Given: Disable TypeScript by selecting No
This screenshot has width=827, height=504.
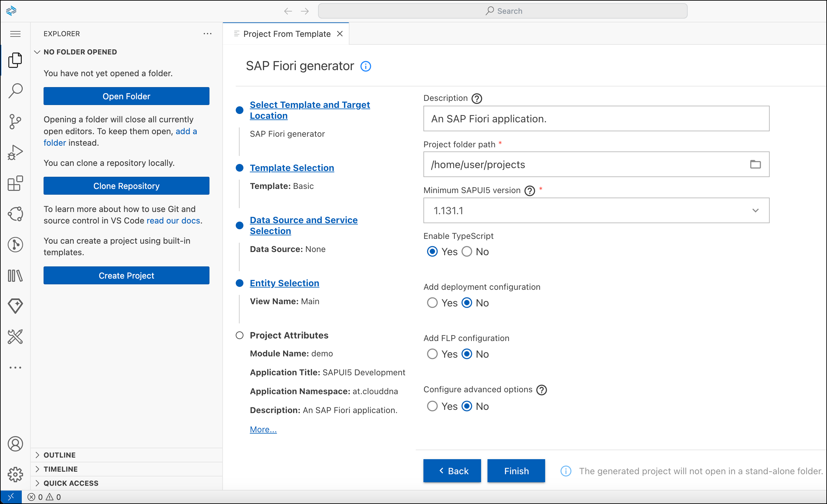Looking at the screenshot, I should [x=467, y=251].
